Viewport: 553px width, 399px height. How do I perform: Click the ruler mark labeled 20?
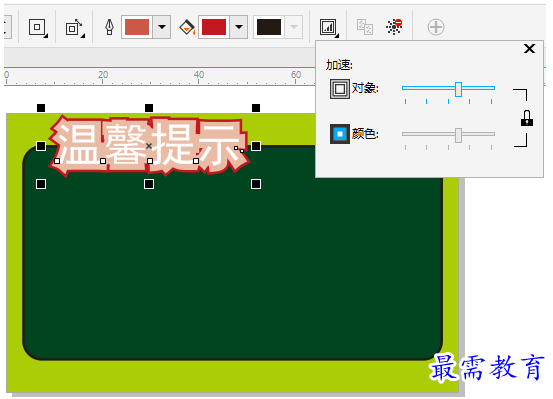(103, 75)
